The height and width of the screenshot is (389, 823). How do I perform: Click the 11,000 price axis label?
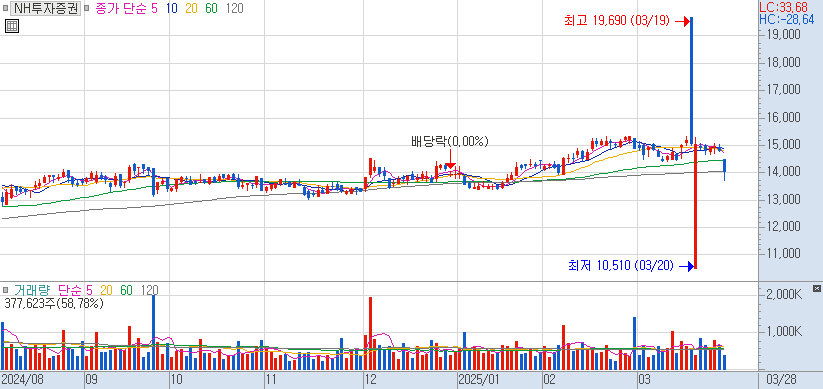[783, 254]
